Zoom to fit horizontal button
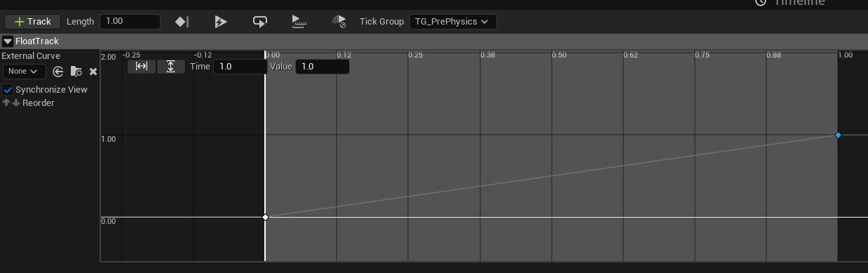868x273 pixels. pyautogui.click(x=142, y=66)
